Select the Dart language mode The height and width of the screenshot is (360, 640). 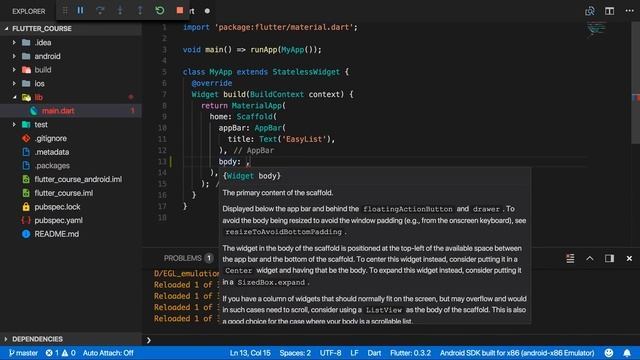[374, 353]
